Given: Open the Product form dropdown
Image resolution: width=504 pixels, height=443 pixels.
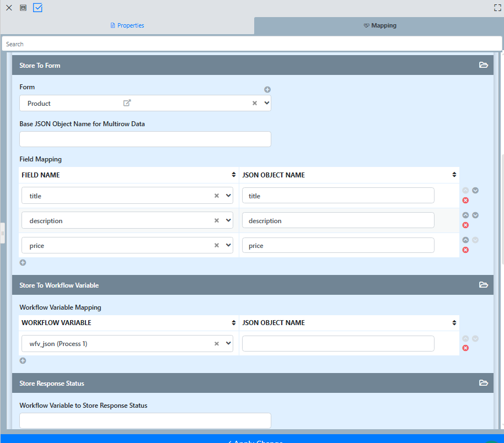Looking at the screenshot, I should coord(267,103).
